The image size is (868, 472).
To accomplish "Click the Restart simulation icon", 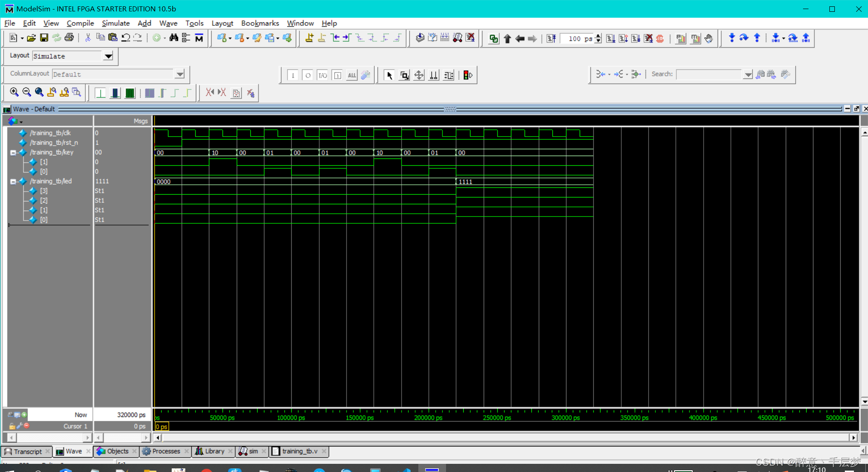I will [x=551, y=39].
